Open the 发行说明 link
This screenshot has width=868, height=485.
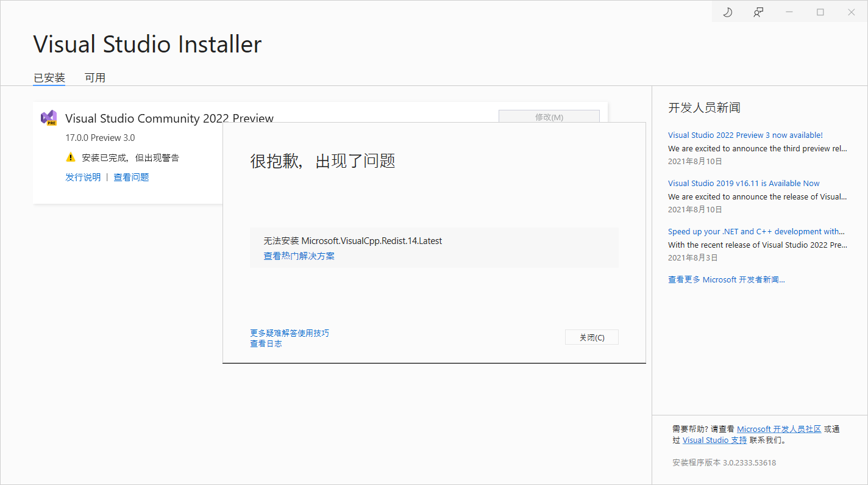click(x=83, y=177)
